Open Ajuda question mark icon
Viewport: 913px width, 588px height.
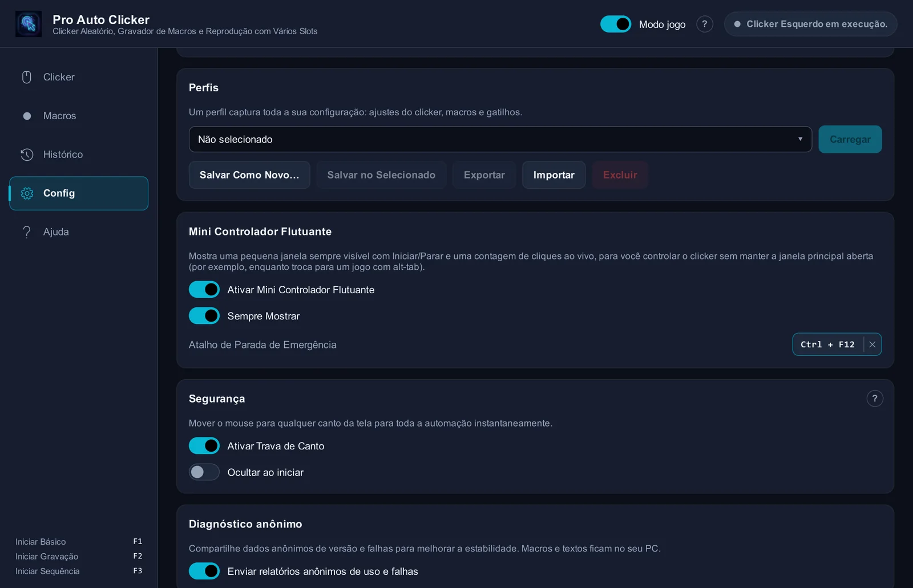coord(27,232)
